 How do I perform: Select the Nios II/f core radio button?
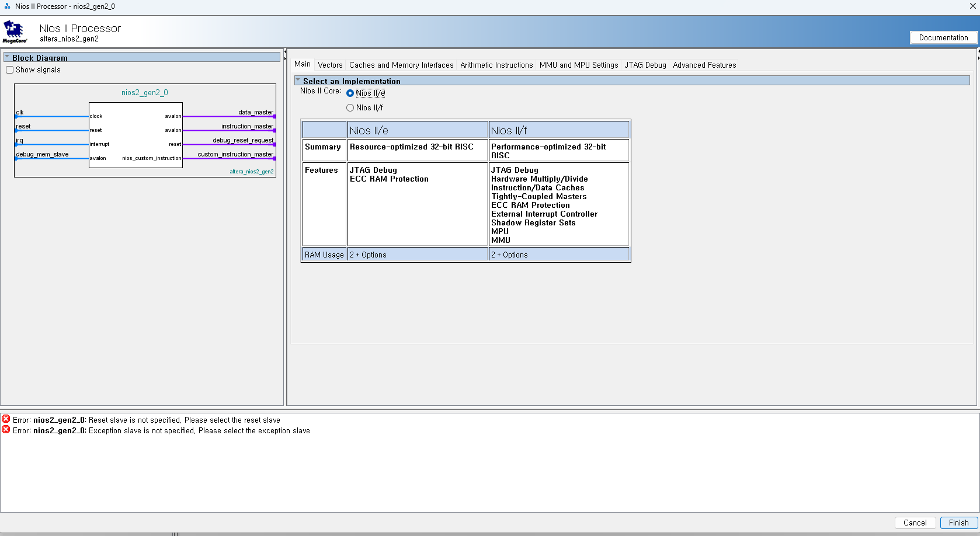point(350,107)
